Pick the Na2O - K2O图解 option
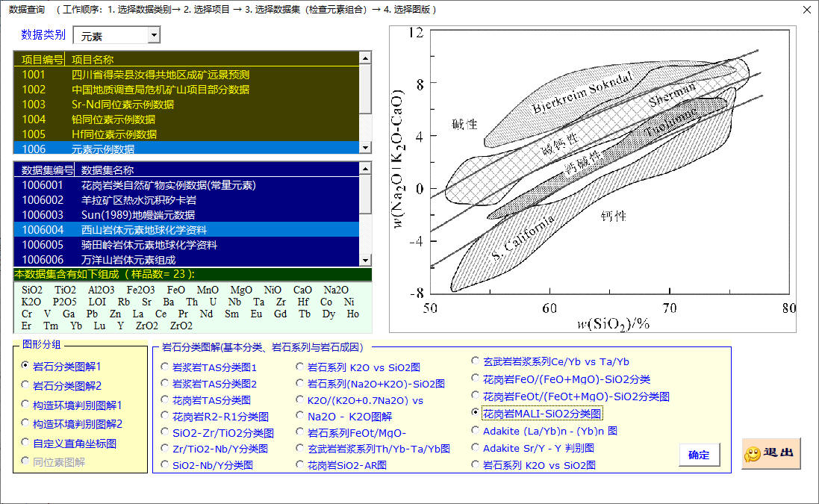The height and width of the screenshot is (504, 819). (x=300, y=417)
